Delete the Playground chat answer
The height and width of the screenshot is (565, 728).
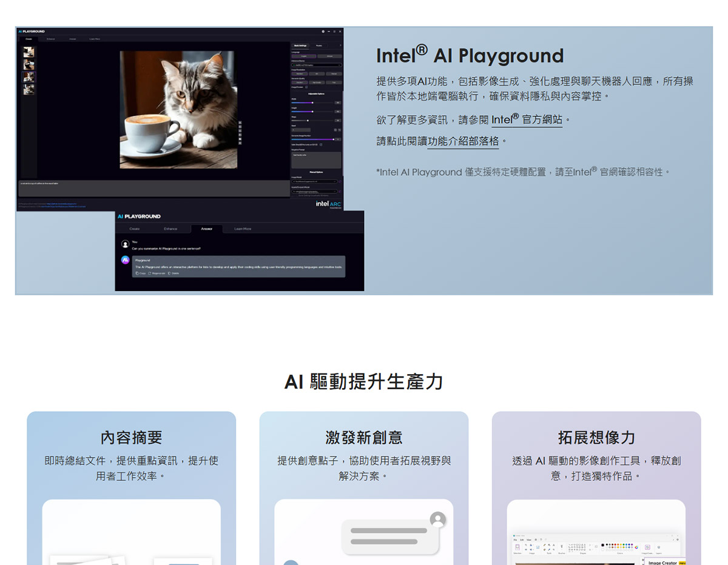point(174,273)
